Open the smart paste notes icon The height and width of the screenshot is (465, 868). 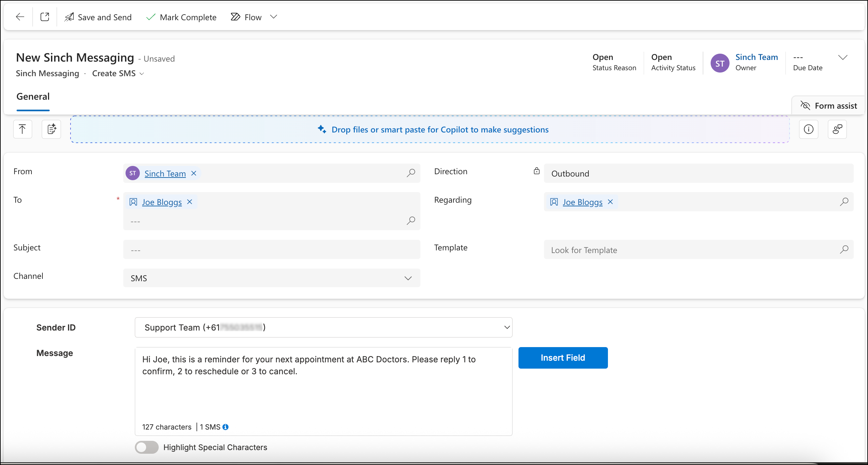coord(51,129)
